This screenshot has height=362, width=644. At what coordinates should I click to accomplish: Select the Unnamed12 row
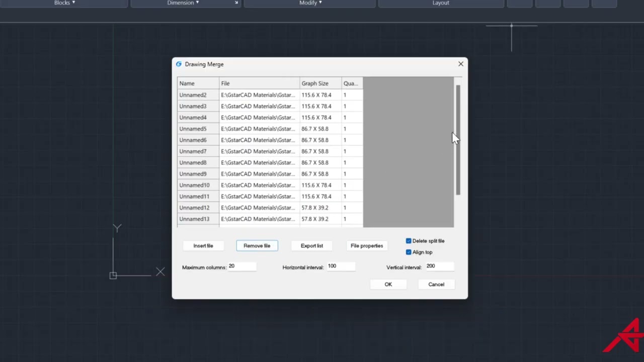point(270,208)
